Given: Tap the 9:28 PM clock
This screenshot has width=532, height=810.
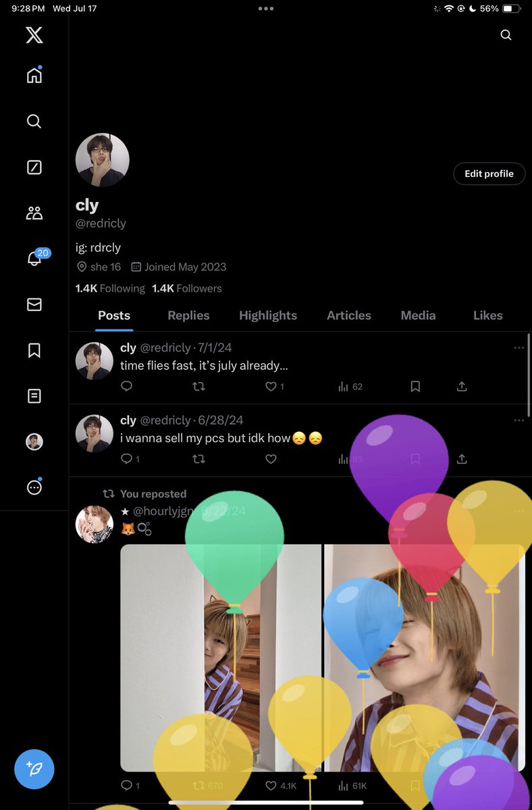Looking at the screenshot, I should tap(28, 9).
